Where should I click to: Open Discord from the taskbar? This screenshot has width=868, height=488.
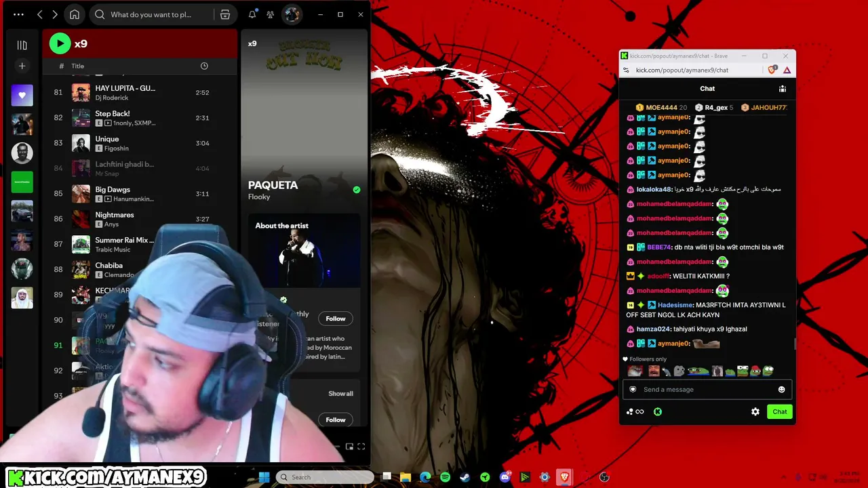505,477
